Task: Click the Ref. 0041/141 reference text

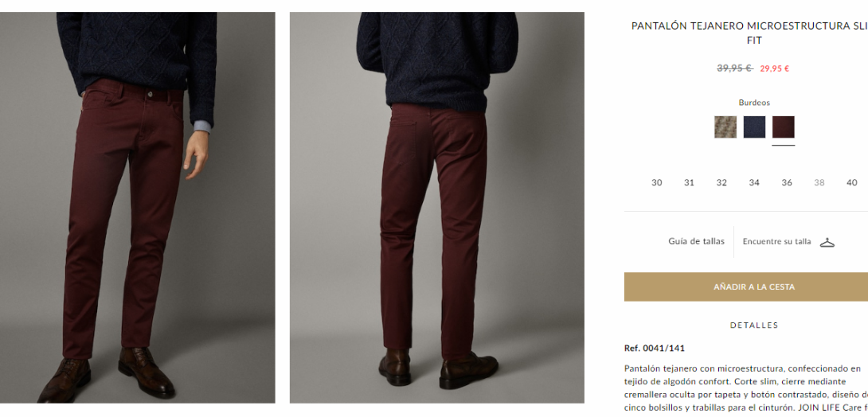Action: [x=655, y=349]
